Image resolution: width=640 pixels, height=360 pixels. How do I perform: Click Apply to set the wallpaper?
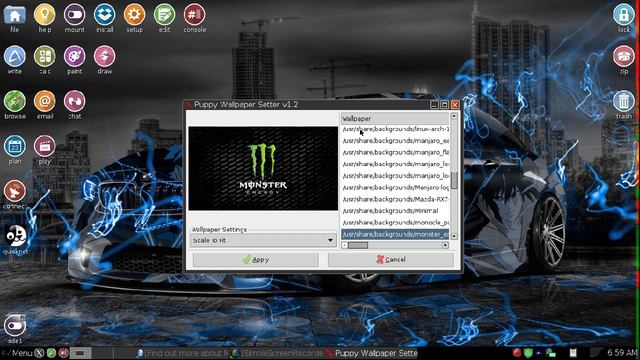tap(256, 260)
